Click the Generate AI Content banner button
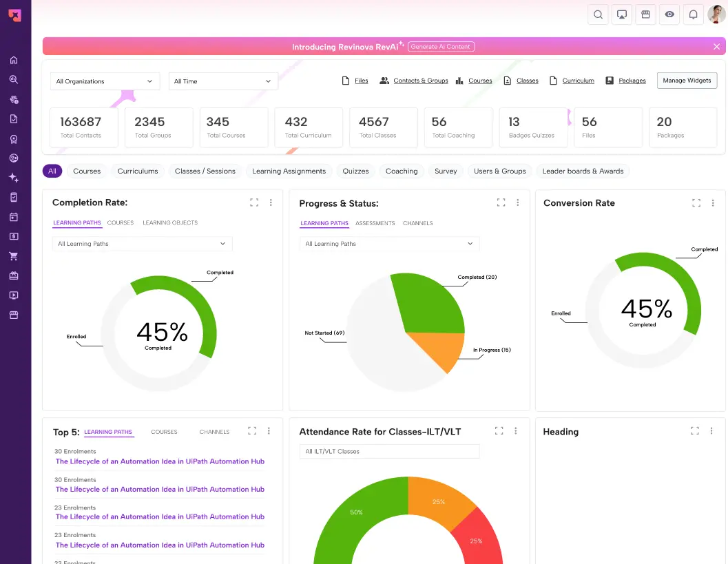 [x=441, y=47]
